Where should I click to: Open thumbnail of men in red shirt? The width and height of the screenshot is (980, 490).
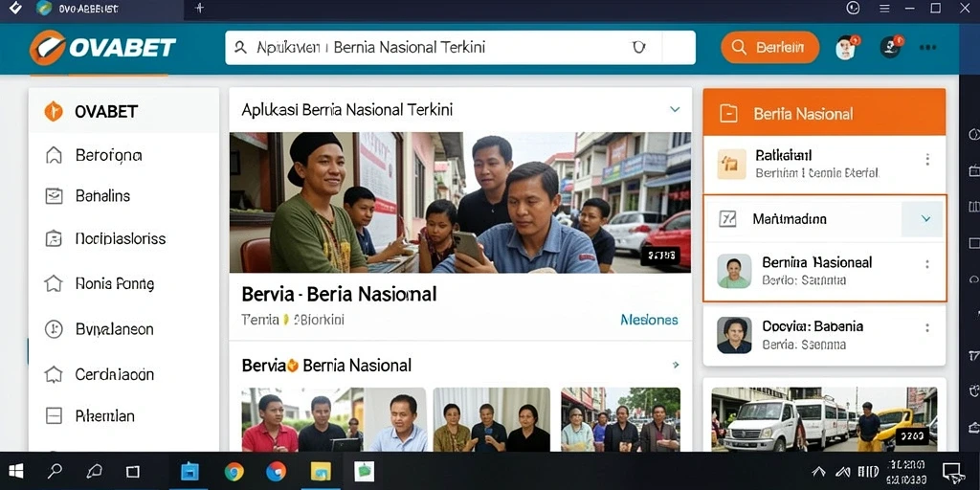point(334,419)
